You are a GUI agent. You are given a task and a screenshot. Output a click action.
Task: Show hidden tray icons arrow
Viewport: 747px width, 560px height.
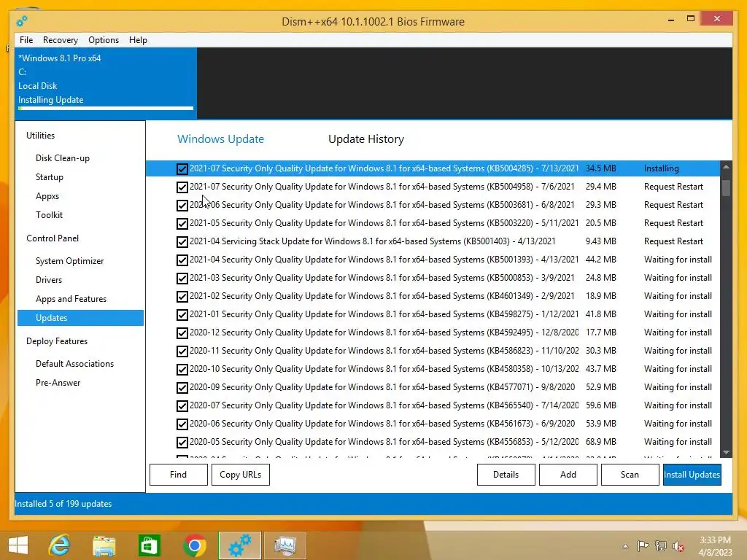pos(625,546)
